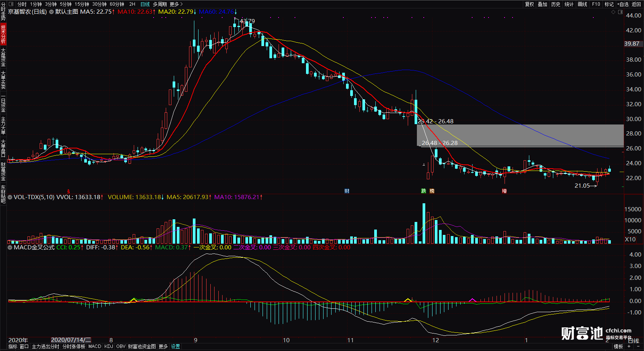Open 主力大单 in left sidebar
644x351 pixels.
point(3,126)
